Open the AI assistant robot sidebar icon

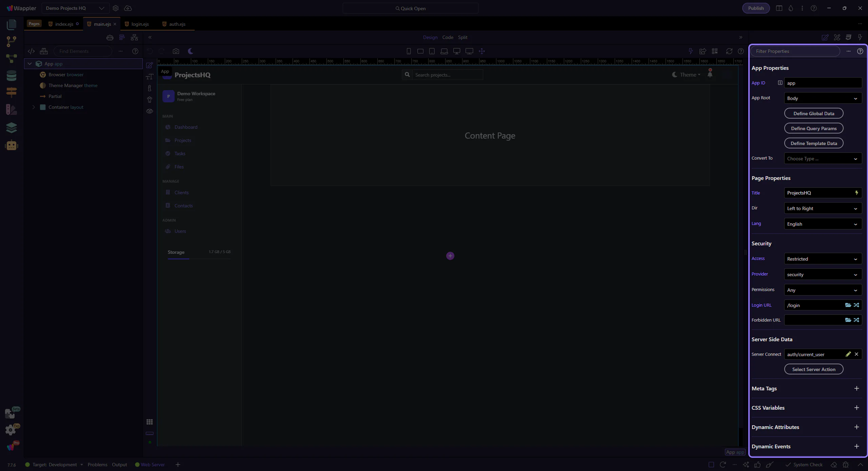tap(11, 145)
